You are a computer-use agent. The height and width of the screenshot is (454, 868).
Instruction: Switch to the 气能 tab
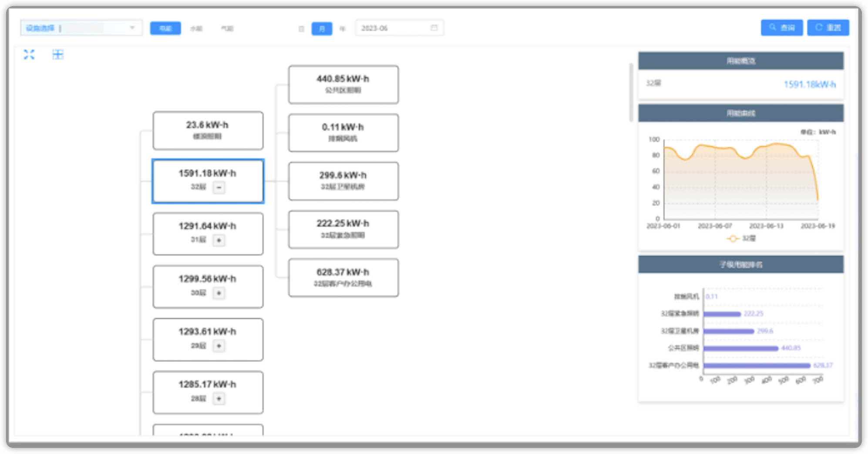click(227, 29)
